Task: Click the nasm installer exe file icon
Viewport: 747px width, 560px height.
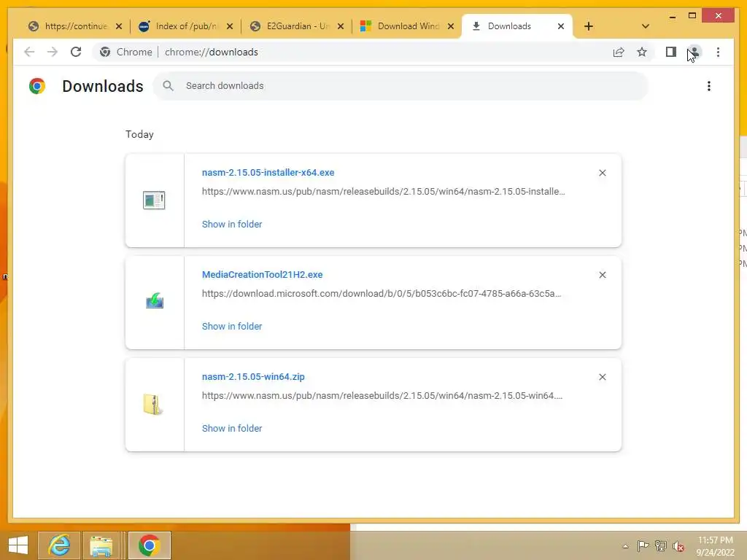Action: pos(154,200)
